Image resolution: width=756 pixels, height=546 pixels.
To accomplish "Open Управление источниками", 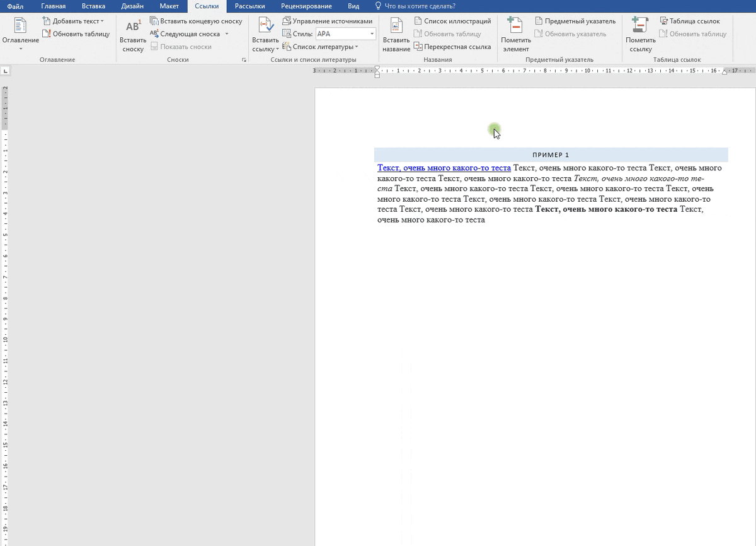I will pyautogui.click(x=328, y=21).
